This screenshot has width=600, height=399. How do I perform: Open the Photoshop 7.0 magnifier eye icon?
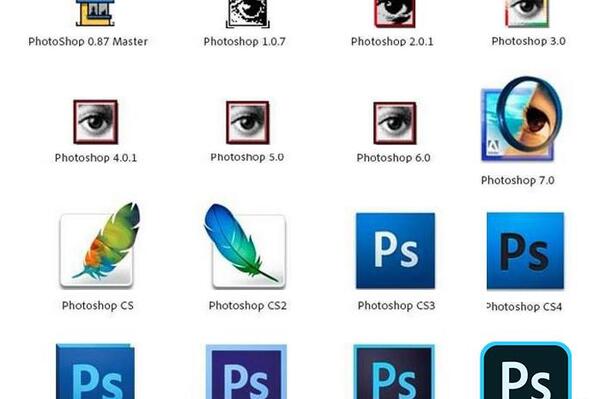pyautogui.click(x=521, y=119)
